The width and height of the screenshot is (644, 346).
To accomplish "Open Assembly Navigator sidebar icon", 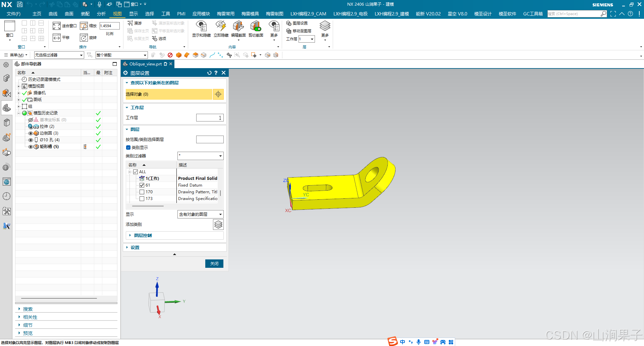I will tap(6, 93).
